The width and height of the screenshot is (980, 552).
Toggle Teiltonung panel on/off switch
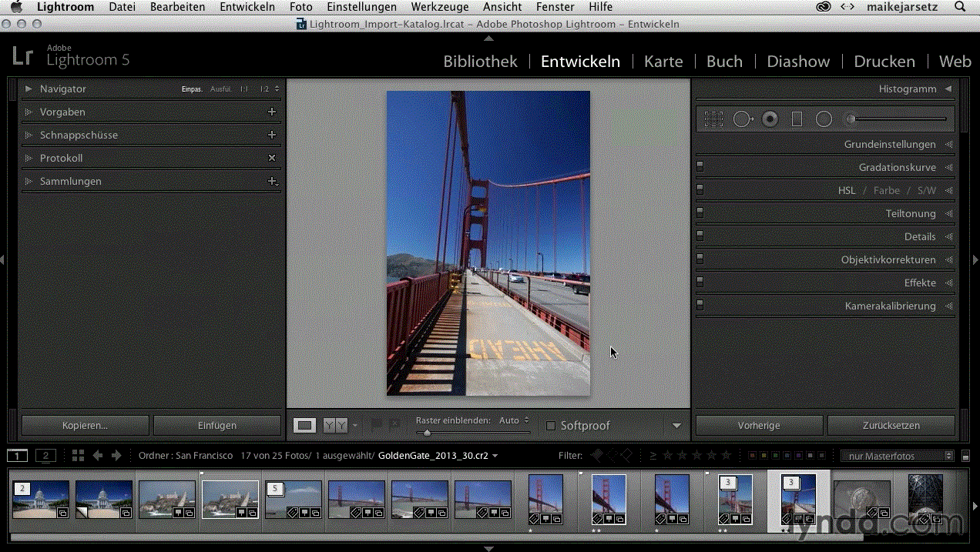coord(700,212)
